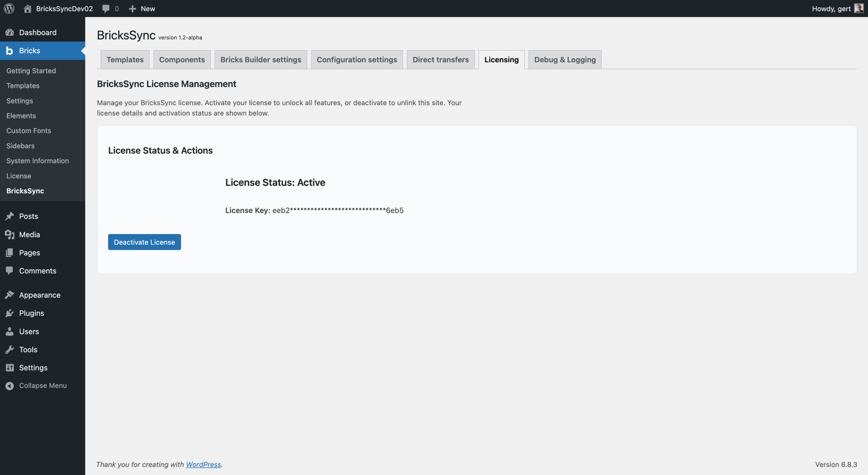This screenshot has height=475, width=868.
Task: Open the Debug & Logging tab
Action: coord(565,60)
